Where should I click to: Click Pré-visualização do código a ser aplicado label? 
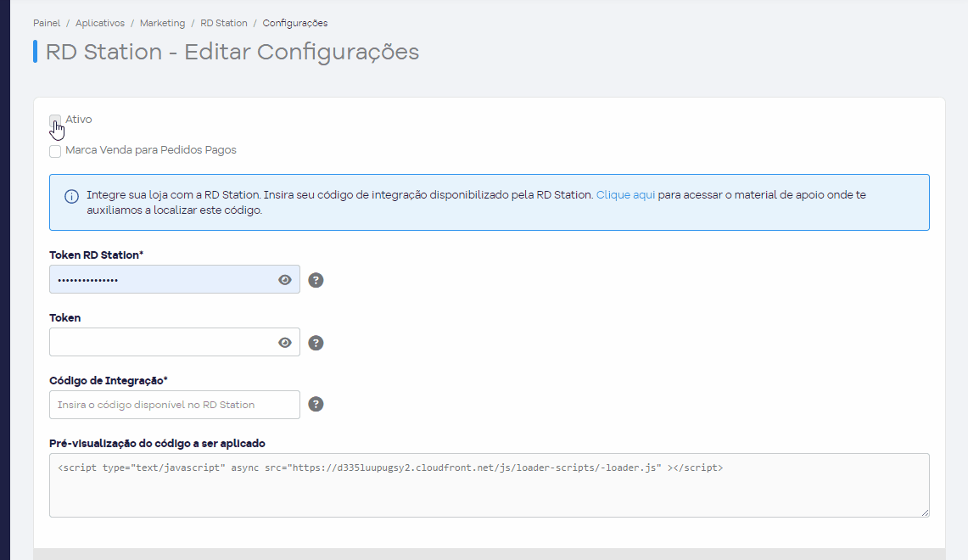pos(158,443)
